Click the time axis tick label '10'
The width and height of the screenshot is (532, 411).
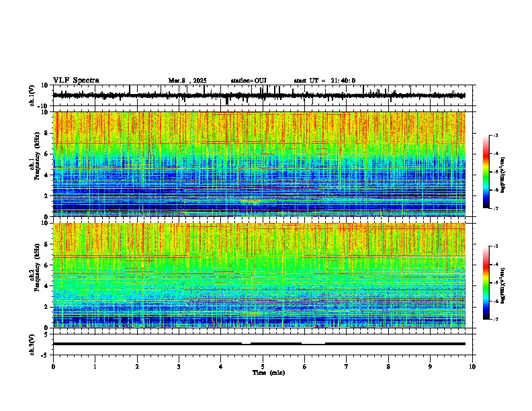click(472, 367)
